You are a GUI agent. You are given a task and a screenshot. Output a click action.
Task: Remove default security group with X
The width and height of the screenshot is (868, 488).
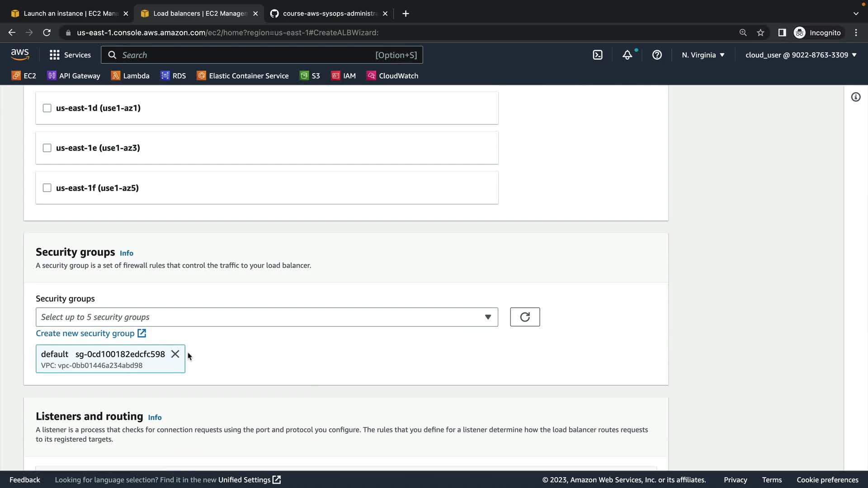click(x=175, y=354)
